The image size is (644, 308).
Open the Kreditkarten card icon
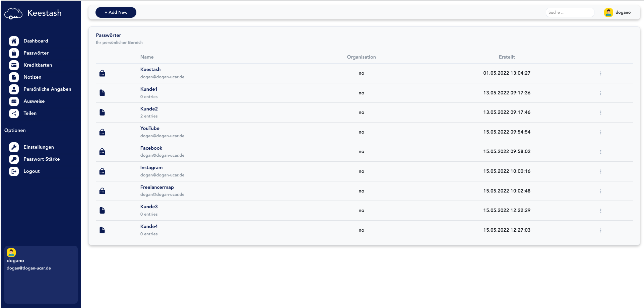pyautogui.click(x=14, y=65)
